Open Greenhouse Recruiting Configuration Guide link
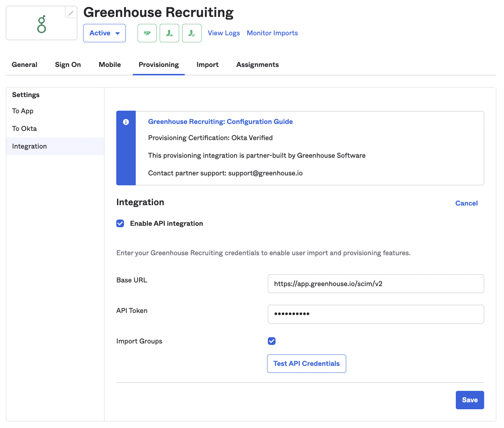 pyautogui.click(x=220, y=122)
